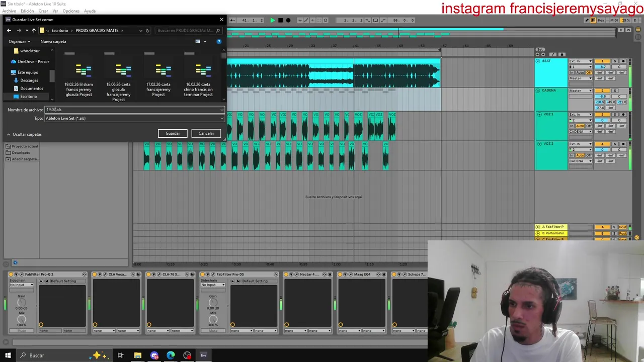Viewport: 644px width, 362px height.
Task: Toggle Punch-In switch in transport
Action: coord(368,20)
